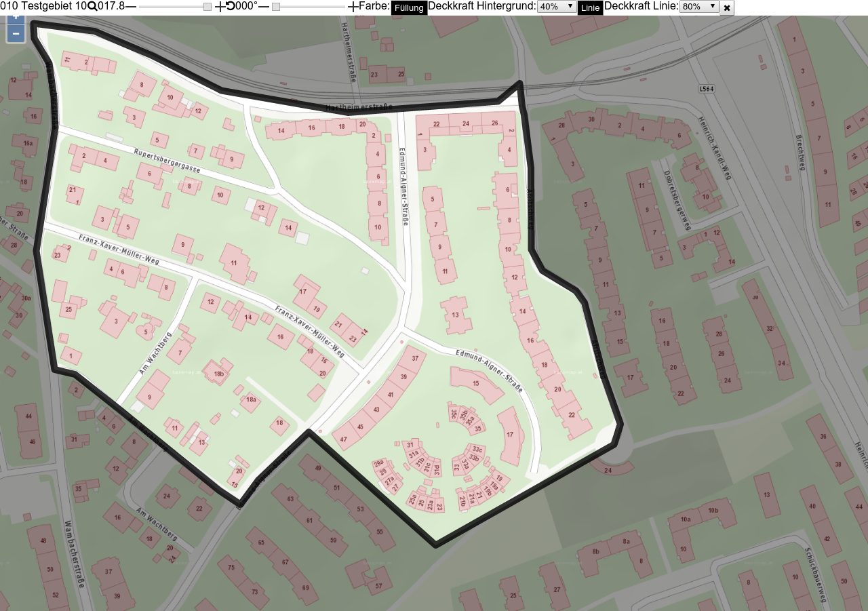Click the L564 road marker
868x611 pixels.
707,89
